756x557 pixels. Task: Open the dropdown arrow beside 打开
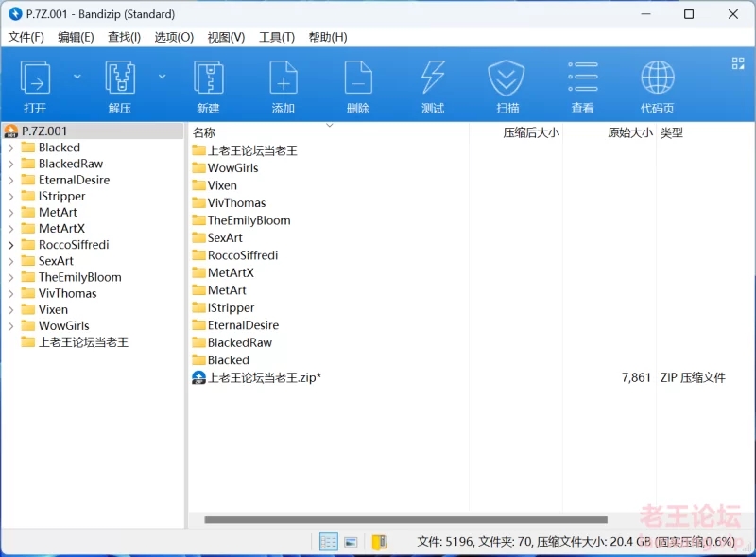[x=77, y=77]
